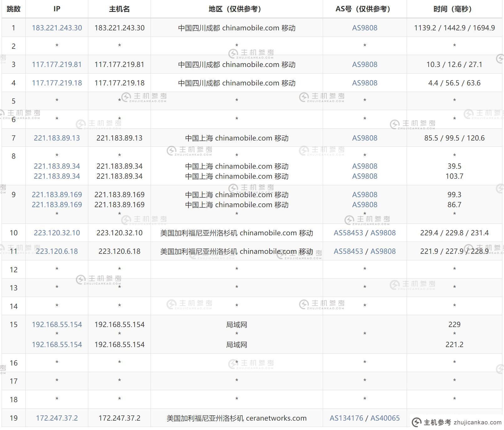Viewport: 504px width, 430px height.
Task: Click hop number 2 cell
Action: pos(13,46)
